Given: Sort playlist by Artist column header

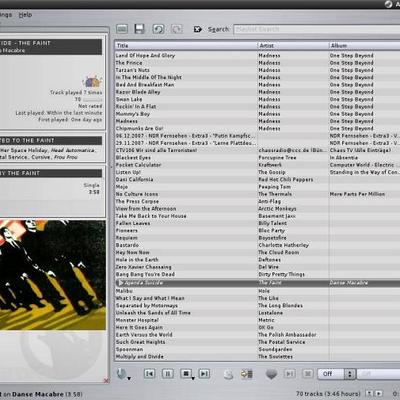Looking at the screenshot, I should 293,46.
